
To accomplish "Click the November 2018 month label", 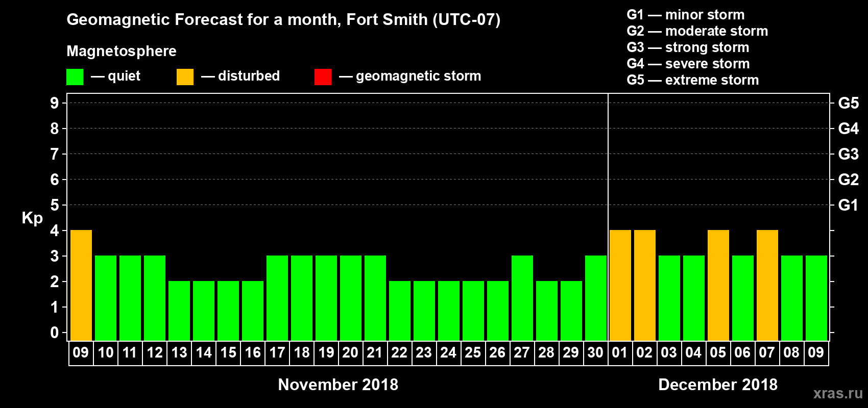I will [x=338, y=385].
